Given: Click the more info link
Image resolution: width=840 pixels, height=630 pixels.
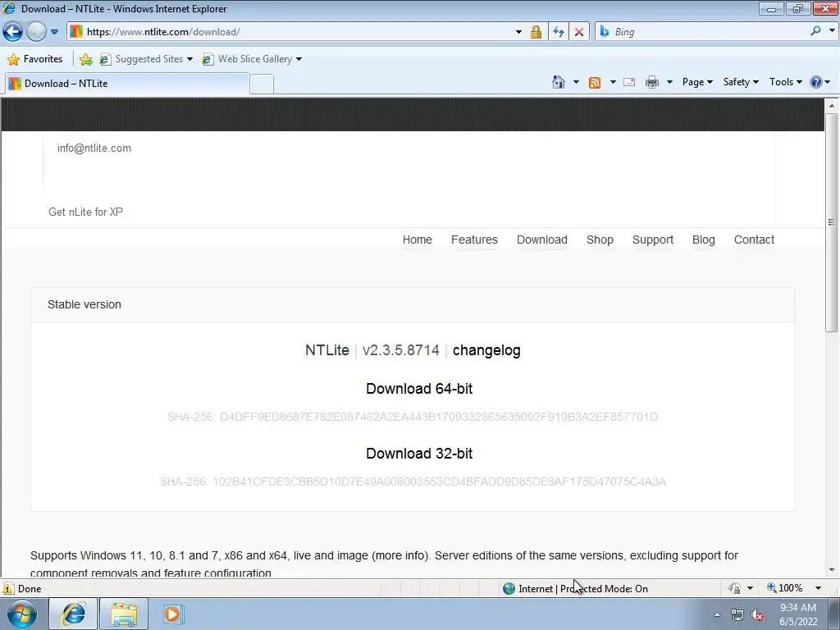Looking at the screenshot, I should click(399, 555).
